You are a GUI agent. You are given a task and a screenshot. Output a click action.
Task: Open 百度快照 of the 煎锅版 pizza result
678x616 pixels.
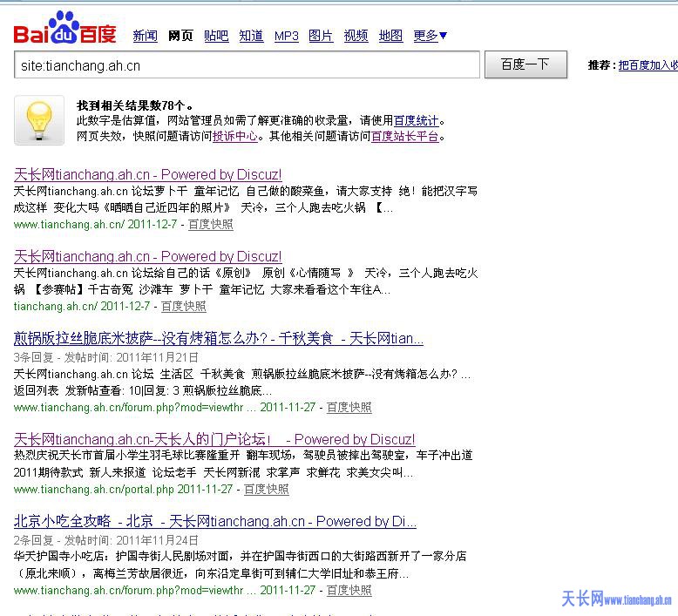pos(349,407)
